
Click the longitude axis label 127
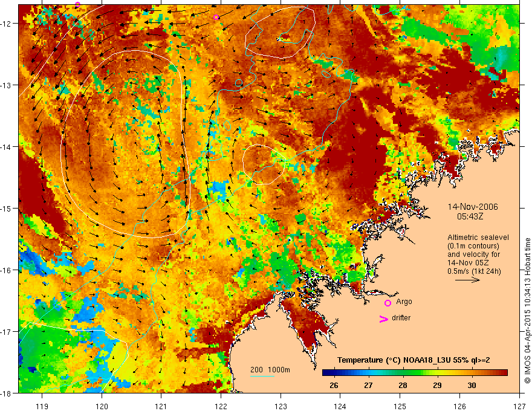(519, 406)
